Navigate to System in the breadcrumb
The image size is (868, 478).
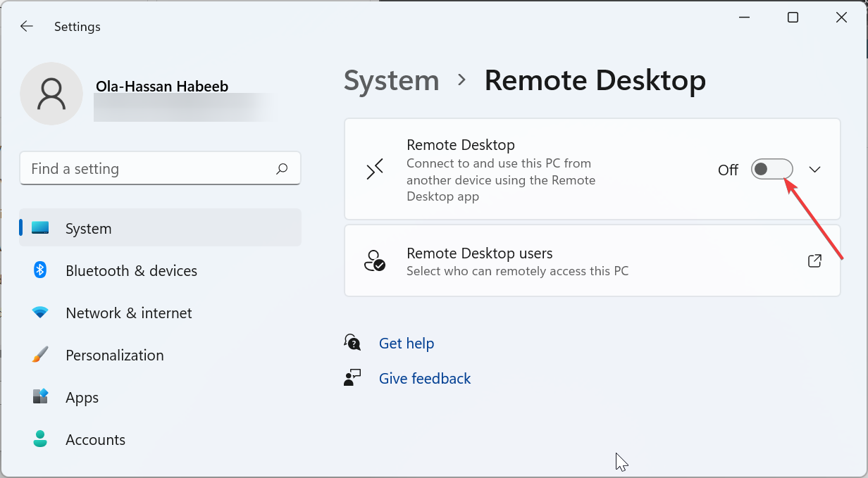click(x=391, y=80)
